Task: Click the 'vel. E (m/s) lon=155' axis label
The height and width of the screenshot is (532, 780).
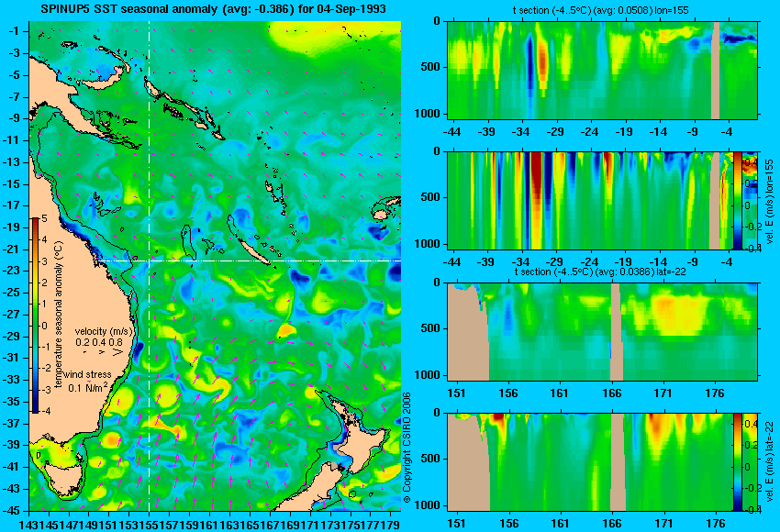Action: pos(770,201)
